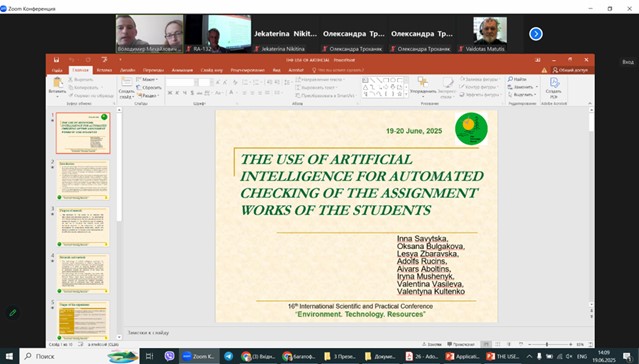Click the Create PDF Adobe Acrobat icon
The height and width of the screenshot is (364, 639).
[x=554, y=82]
